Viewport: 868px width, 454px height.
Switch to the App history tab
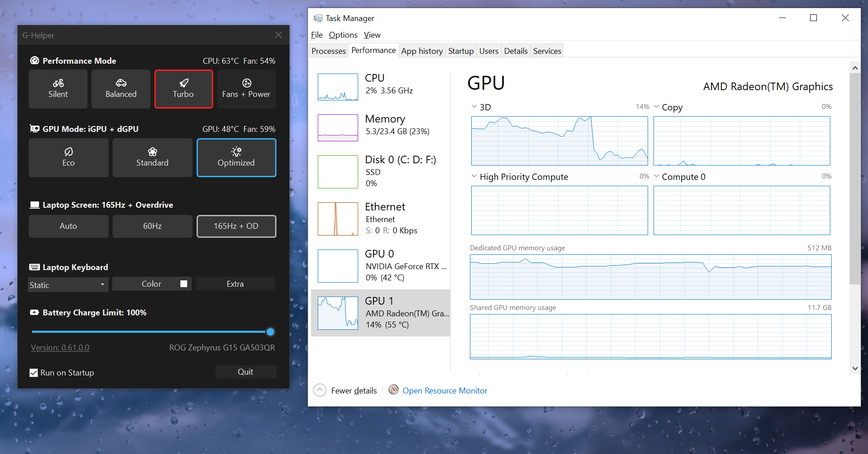pyautogui.click(x=421, y=51)
